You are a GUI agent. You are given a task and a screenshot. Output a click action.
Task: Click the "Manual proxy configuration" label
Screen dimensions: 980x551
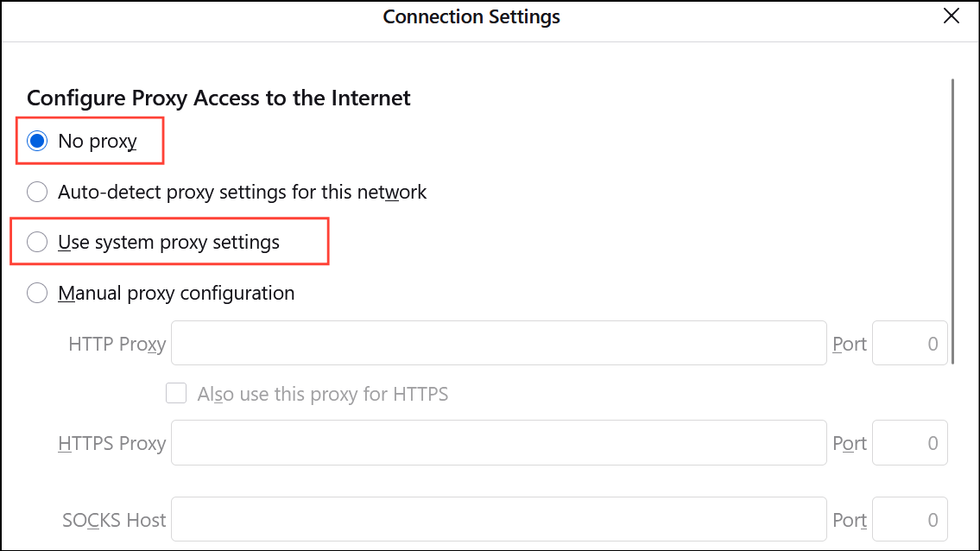[176, 293]
